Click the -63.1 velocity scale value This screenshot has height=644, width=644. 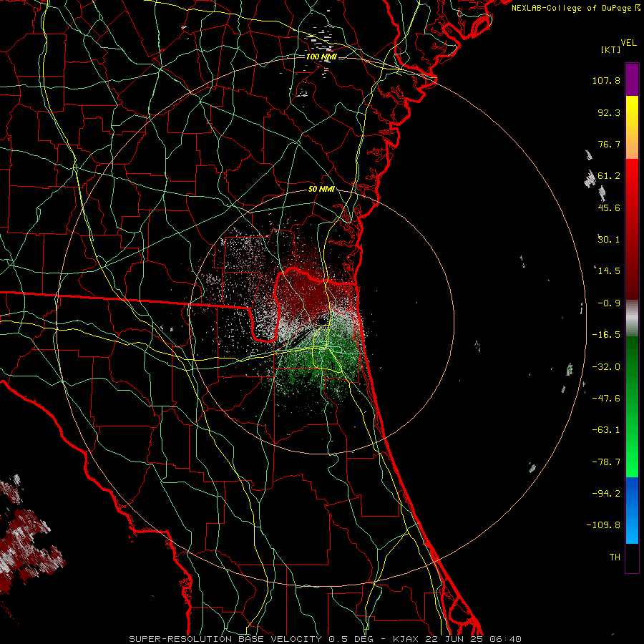(606, 429)
